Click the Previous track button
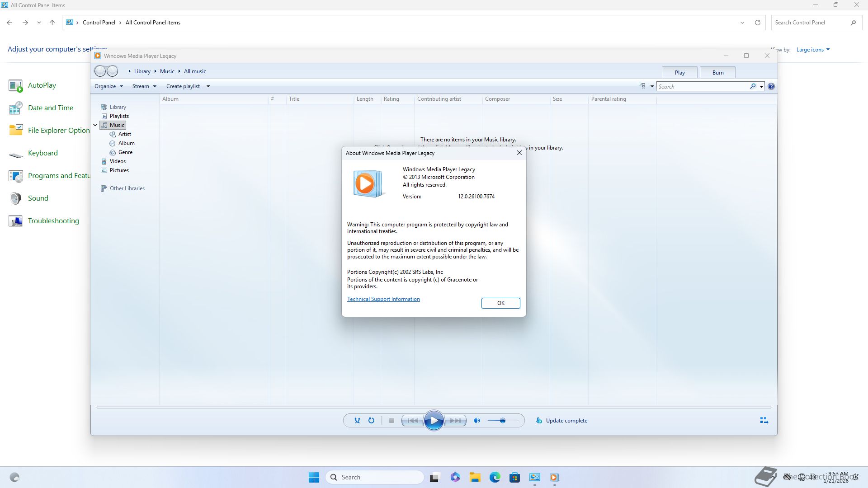868x488 pixels. pyautogui.click(x=412, y=421)
